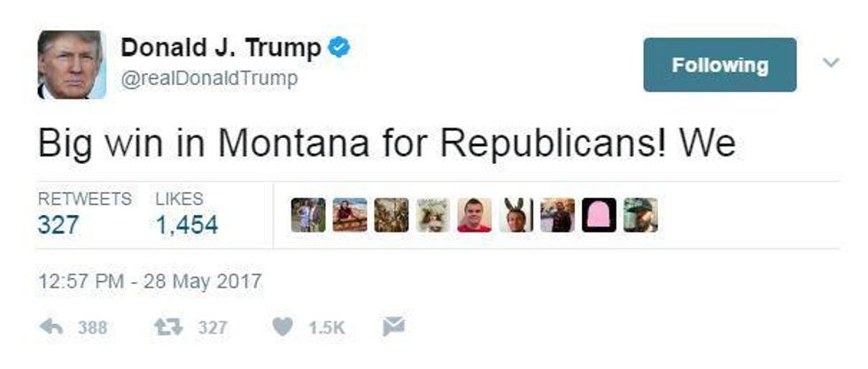Click the last avatar with cap

[640, 215]
